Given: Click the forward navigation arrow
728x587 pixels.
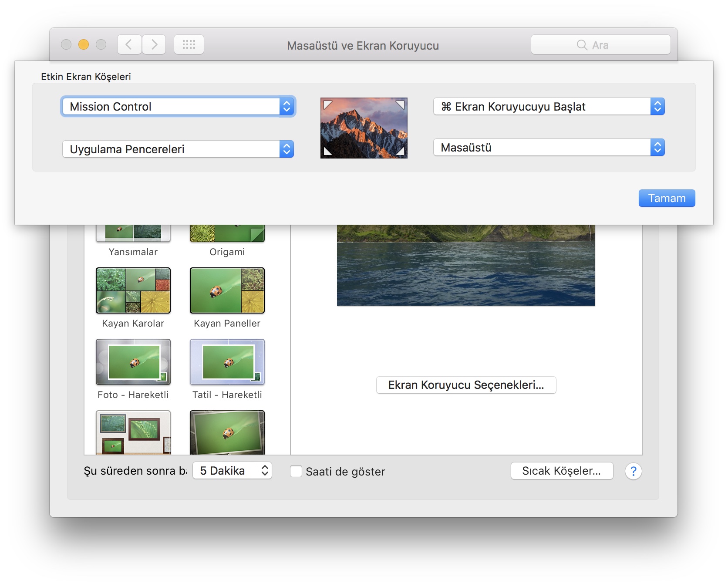Looking at the screenshot, I should [x=154, y=44].
